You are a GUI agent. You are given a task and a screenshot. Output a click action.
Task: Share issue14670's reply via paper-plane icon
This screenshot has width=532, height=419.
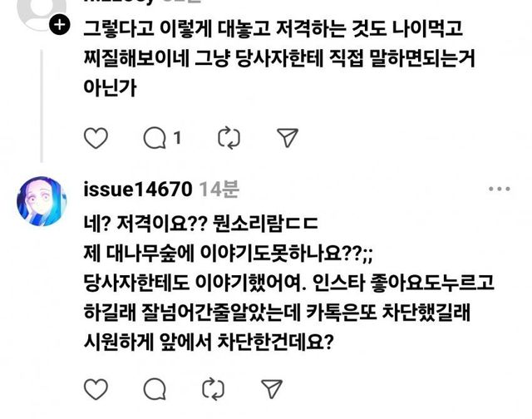pyautogui.click(x=272, y=389)
